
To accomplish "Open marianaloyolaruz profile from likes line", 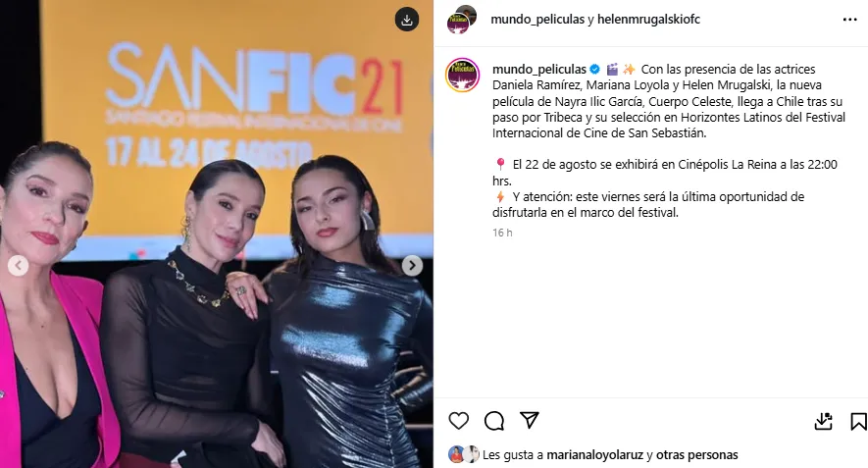I will click(595, 455).
